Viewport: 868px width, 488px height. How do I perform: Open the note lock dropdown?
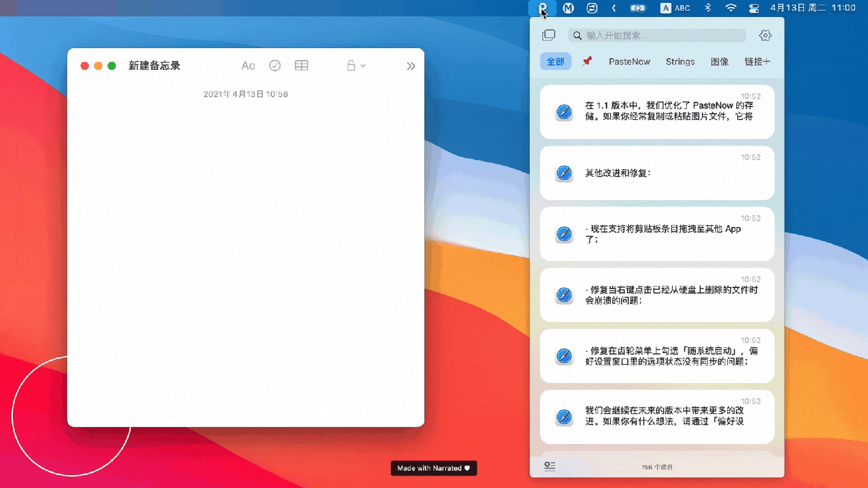[356, 66]
